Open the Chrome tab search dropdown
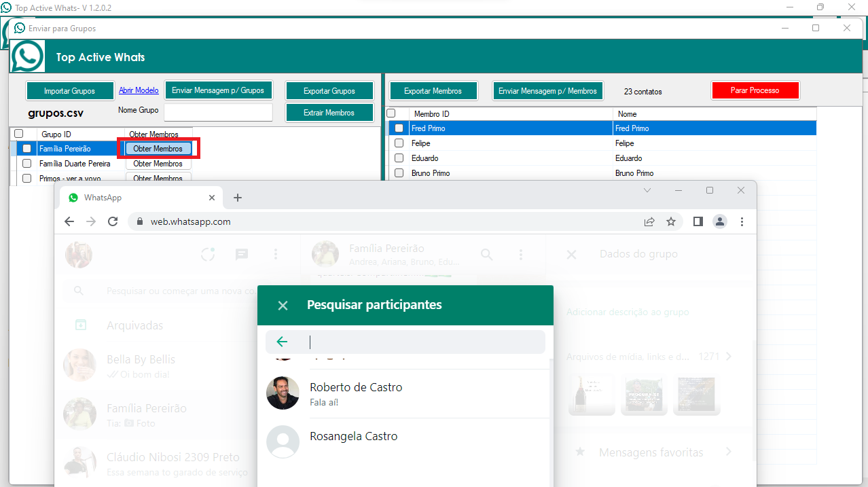 [x=647, y=190]
